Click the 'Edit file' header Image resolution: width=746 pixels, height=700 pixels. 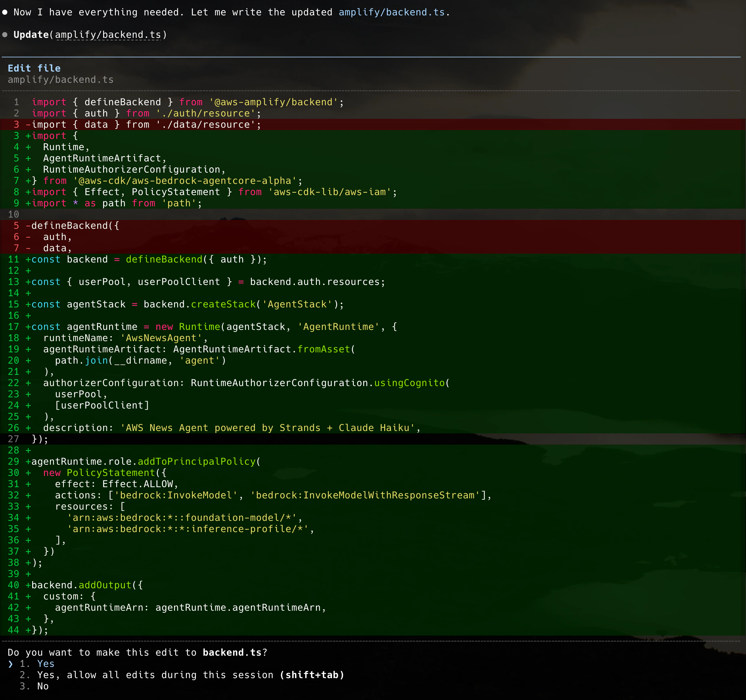click(34, 68)
